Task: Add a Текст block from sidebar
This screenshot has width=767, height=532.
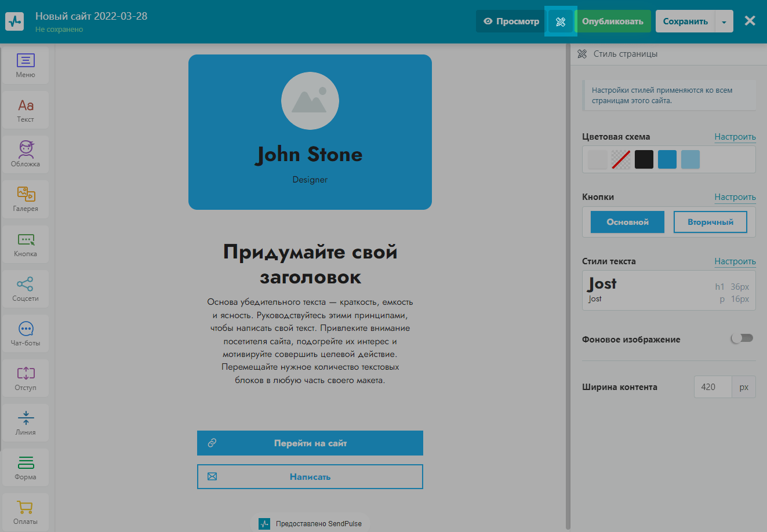Action: pos(26,110)
